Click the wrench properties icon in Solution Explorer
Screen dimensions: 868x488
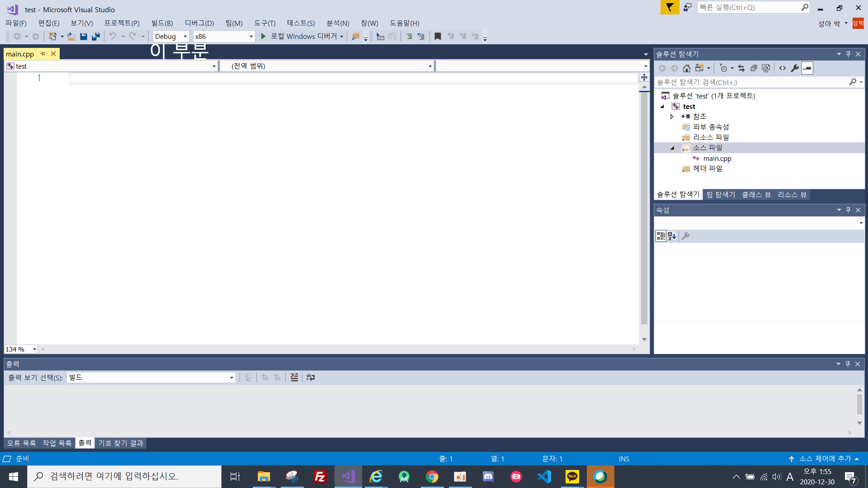[794, 68]
